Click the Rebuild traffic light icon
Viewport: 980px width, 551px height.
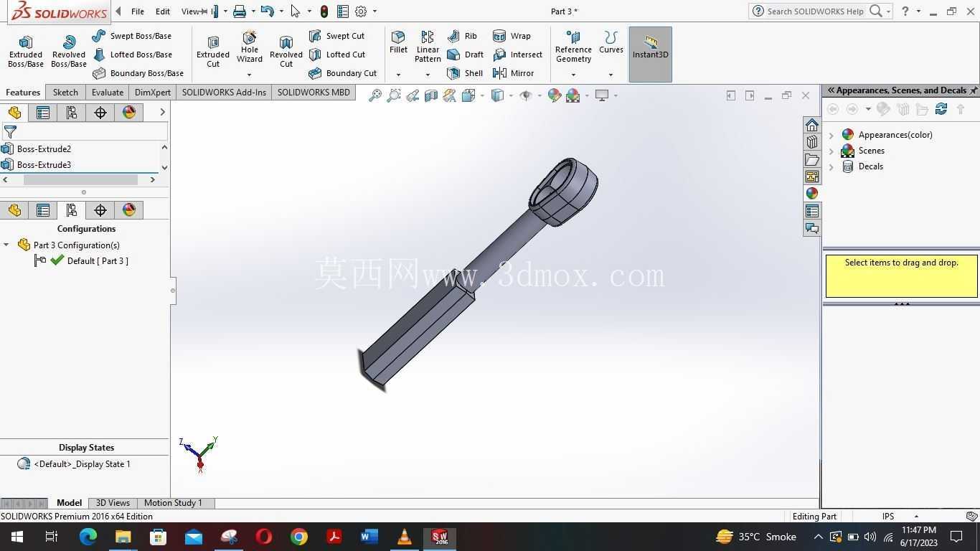324,11
